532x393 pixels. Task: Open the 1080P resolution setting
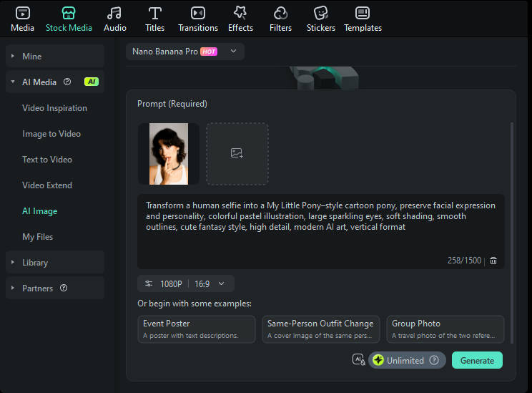[171, 284]
